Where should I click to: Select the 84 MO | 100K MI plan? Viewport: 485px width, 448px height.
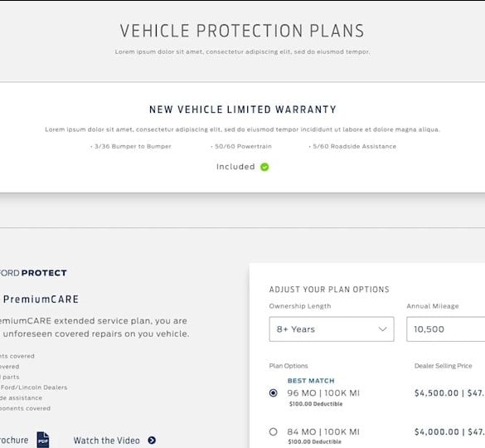point(273,431)
